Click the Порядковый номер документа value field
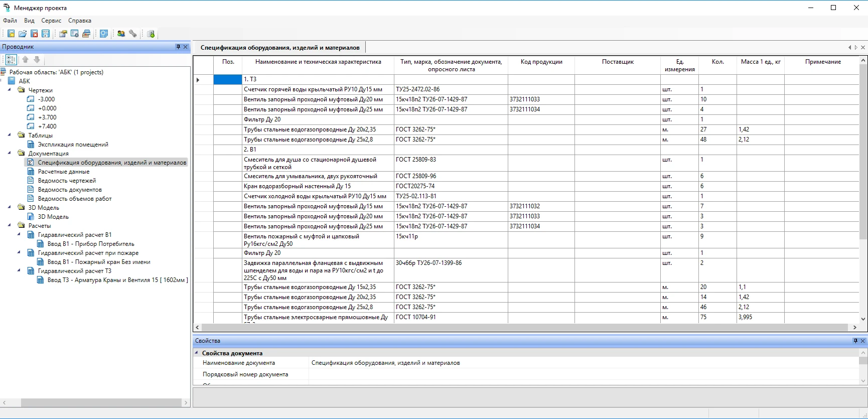Screen dimensions: 868x419 click(x=582, y=374)
